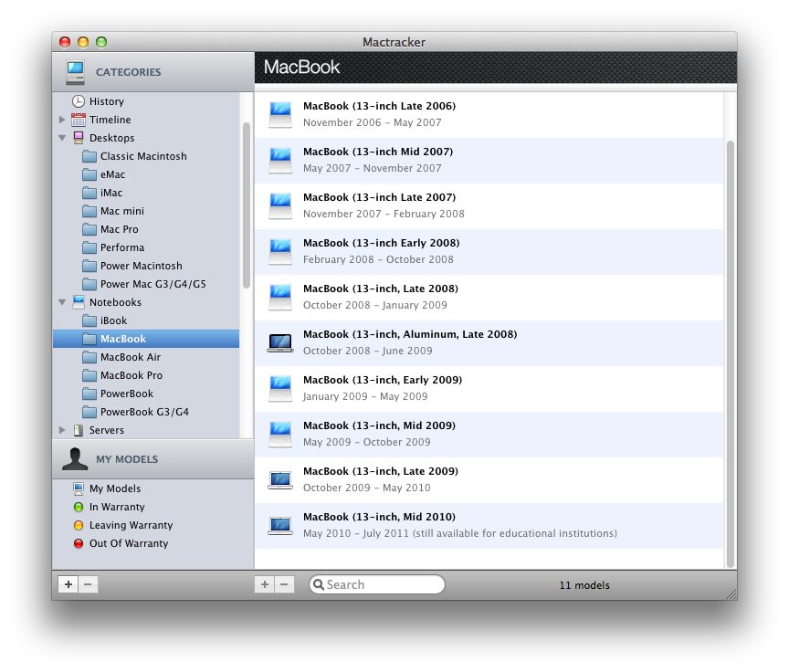Click the "11 models" status text
Screen dimensions: 789x672
coord(584,585)
